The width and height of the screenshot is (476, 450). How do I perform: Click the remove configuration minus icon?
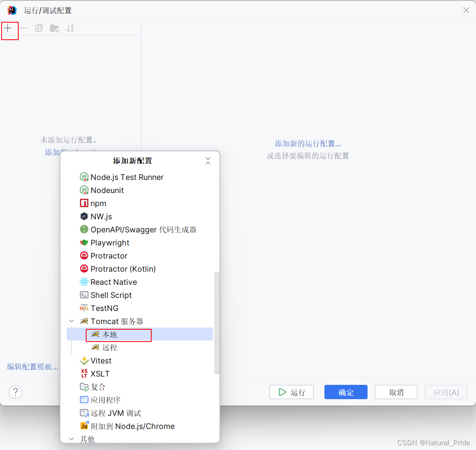pyautogui.click(x=23, y=28)
